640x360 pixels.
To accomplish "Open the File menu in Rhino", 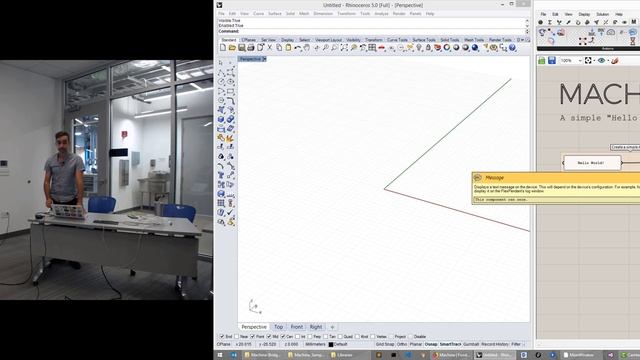I will (x=221, y=14).
